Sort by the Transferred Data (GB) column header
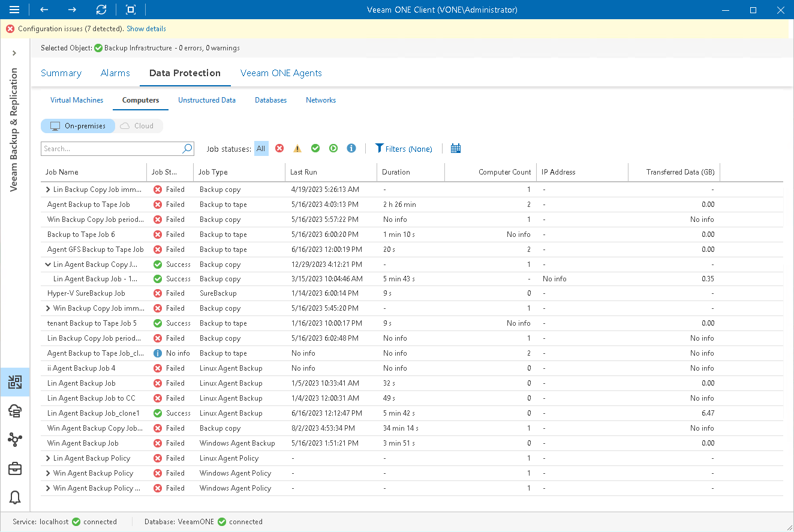Viewport: 794px width, 532px height. coord(674,172)
